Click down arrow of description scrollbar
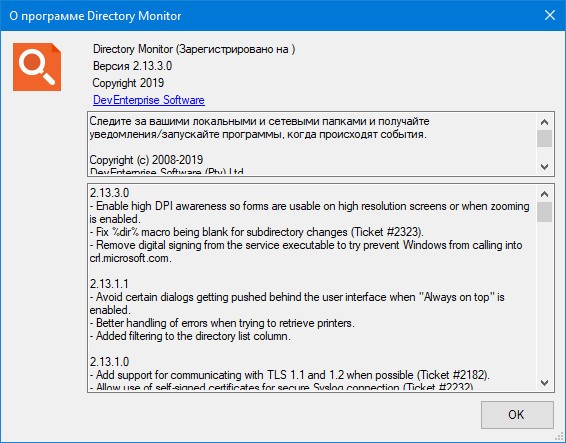Viewport: 566px width, 443px height. (x=544, y=166)
